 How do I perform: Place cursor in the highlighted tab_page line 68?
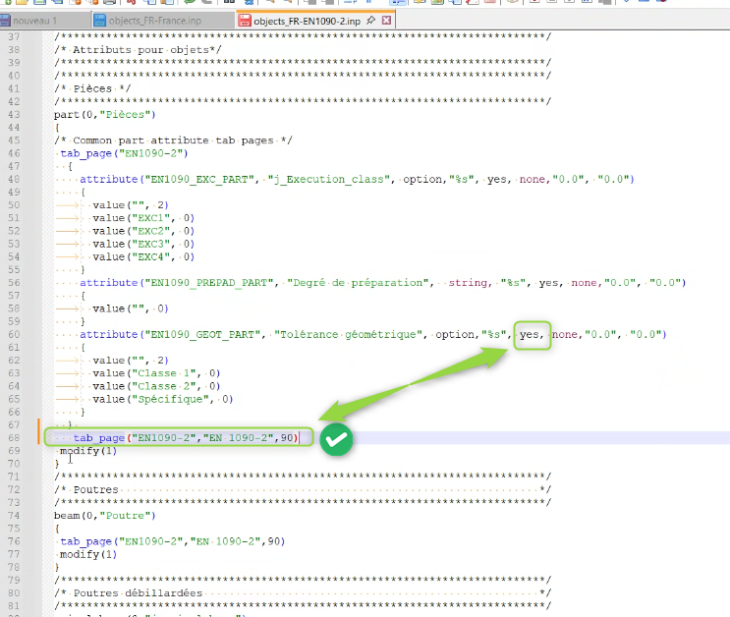(x=180, y=438)
